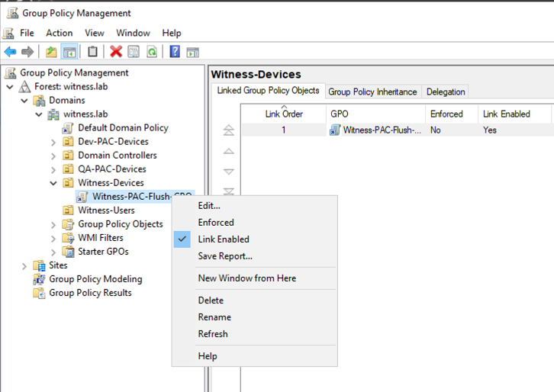Toggle Show/Hide Console Tree toolbar icon
Screen dimensions: 554x392
69,52
